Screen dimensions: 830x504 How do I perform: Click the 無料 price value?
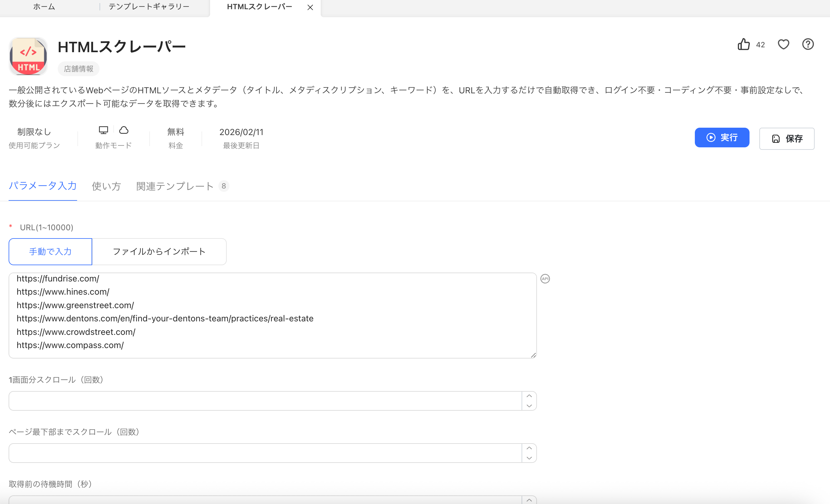point(175,132)
